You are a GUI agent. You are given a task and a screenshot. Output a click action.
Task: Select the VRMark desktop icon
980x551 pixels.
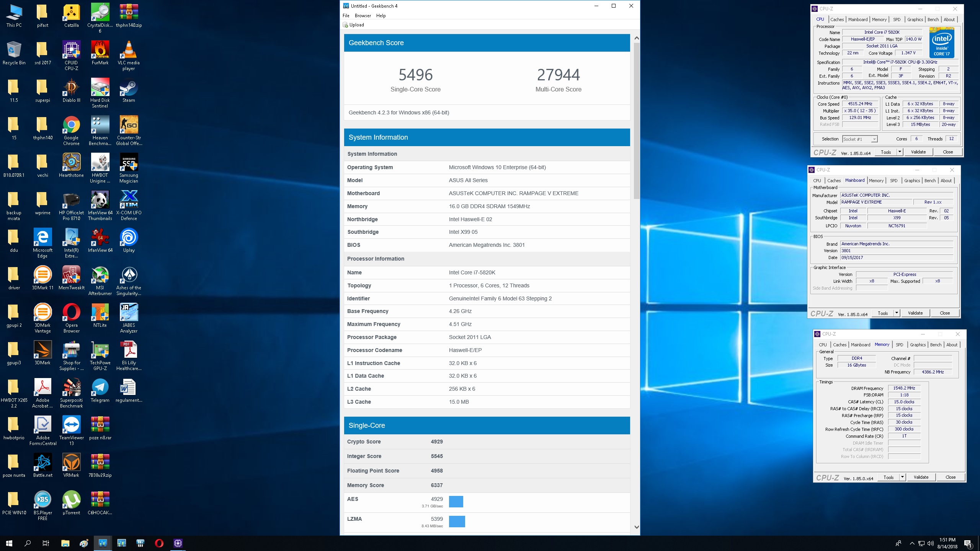(x=72, y=466)
